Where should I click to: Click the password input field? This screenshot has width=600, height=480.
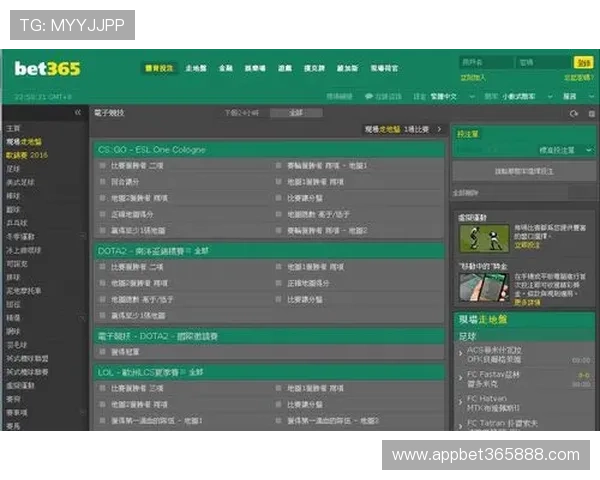pyautogui.click(x=543, y=62)
